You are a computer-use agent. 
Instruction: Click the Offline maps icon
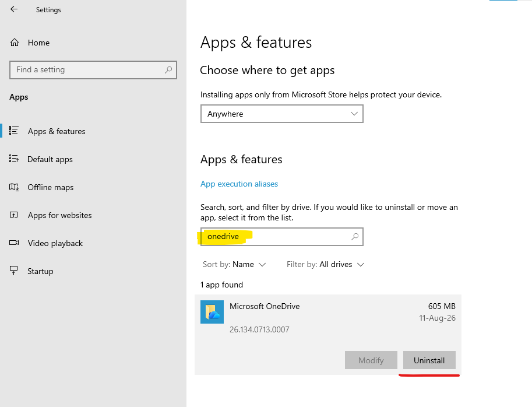[14, 187]
